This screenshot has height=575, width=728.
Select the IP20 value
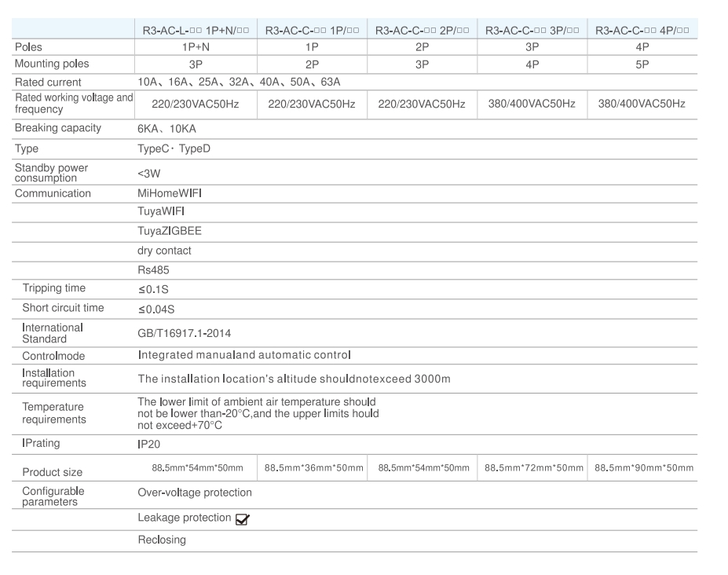tap(148, 445)
